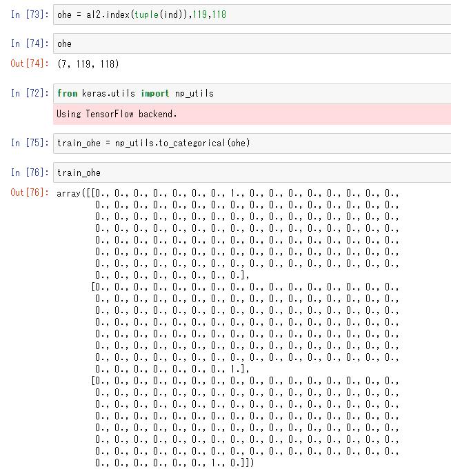Click the 1.], ending the second array block

240,369
